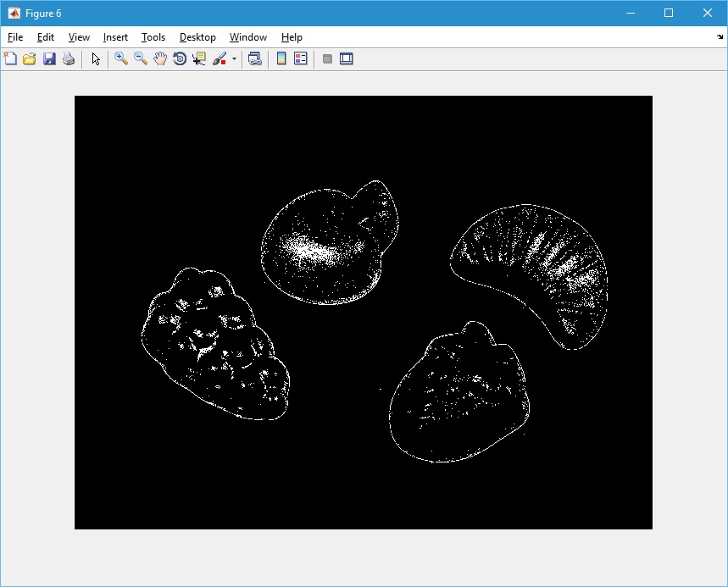Toggle the Brush data tool
The width and height of the screenshot is (728, 587).
[219, 58]
